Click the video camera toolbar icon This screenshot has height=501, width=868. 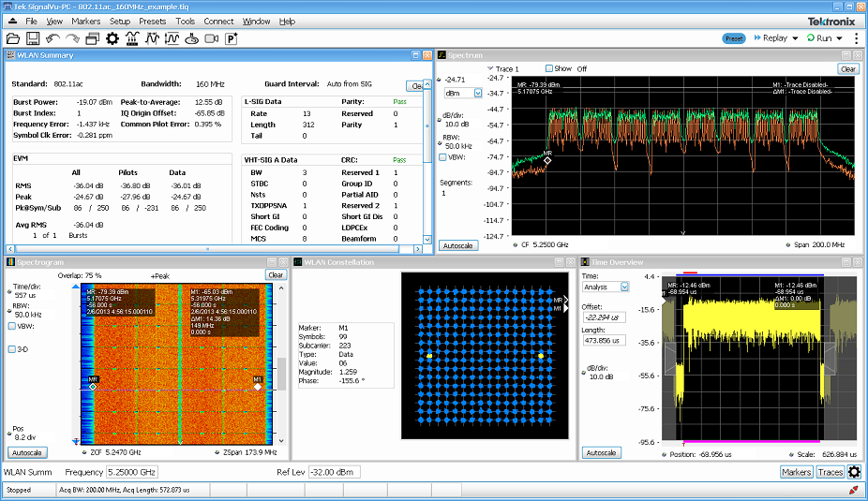tap(211, 38)
